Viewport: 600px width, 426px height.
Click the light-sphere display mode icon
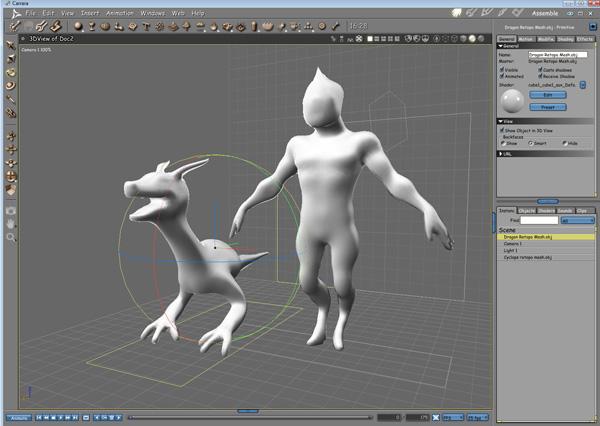(x=472, y=39)
